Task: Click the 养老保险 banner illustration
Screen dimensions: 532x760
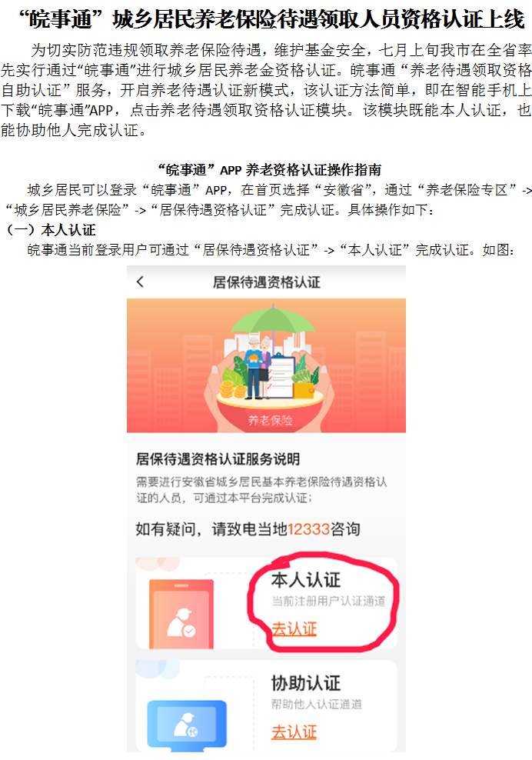Action: [267, 365]
